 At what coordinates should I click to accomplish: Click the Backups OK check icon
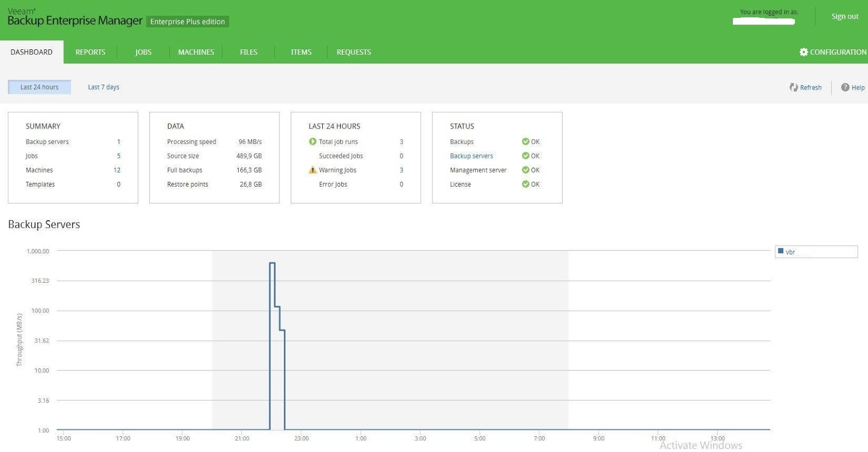(525, 142)
